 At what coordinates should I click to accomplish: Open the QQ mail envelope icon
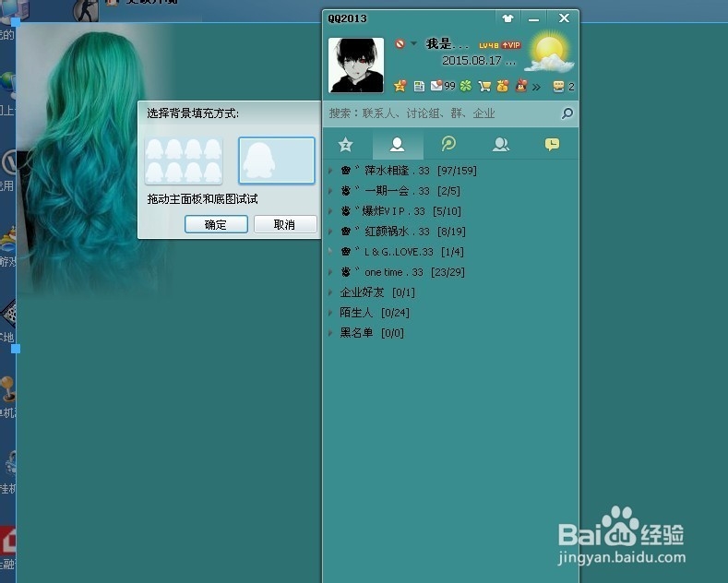coord(436,86)
